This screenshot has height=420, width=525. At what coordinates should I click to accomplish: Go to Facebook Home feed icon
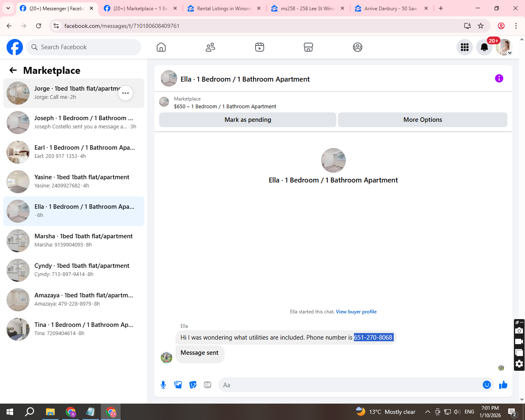point(161,47)
